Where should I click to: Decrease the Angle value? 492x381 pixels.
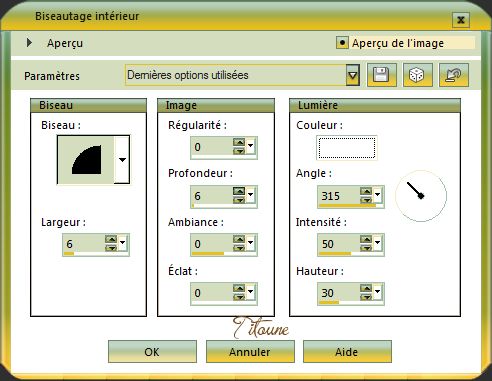[366, 200]
